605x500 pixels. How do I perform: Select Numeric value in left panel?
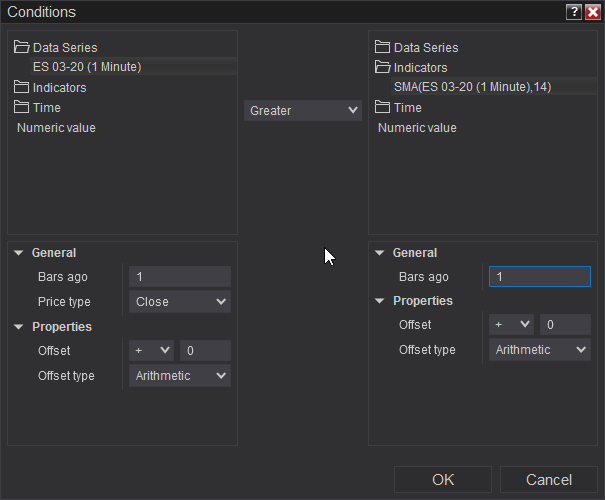tap(56, 127)
